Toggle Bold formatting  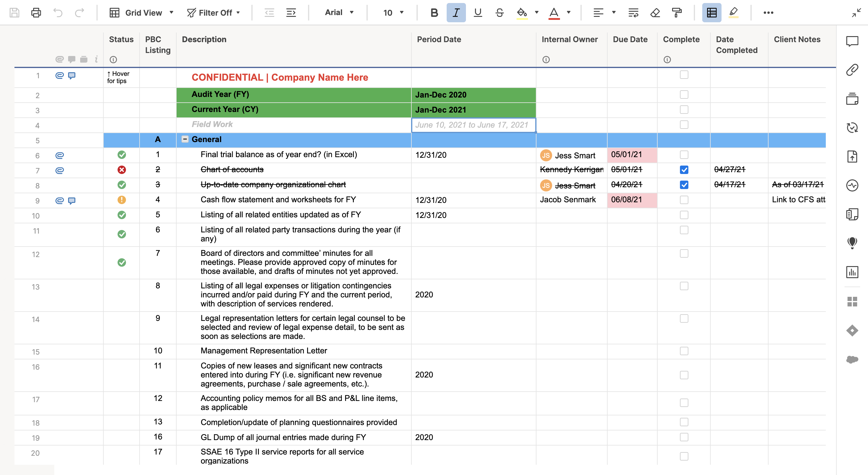tap(434, 13)
